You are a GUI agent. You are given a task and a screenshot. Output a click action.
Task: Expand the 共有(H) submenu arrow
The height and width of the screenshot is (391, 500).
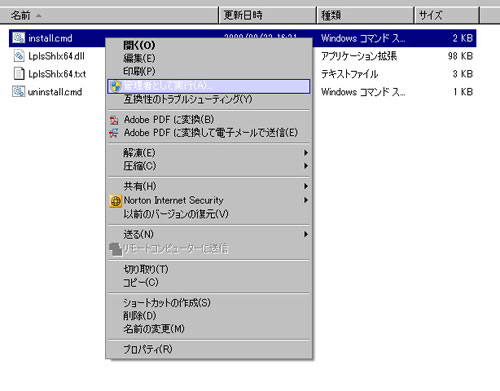point(306,186)
